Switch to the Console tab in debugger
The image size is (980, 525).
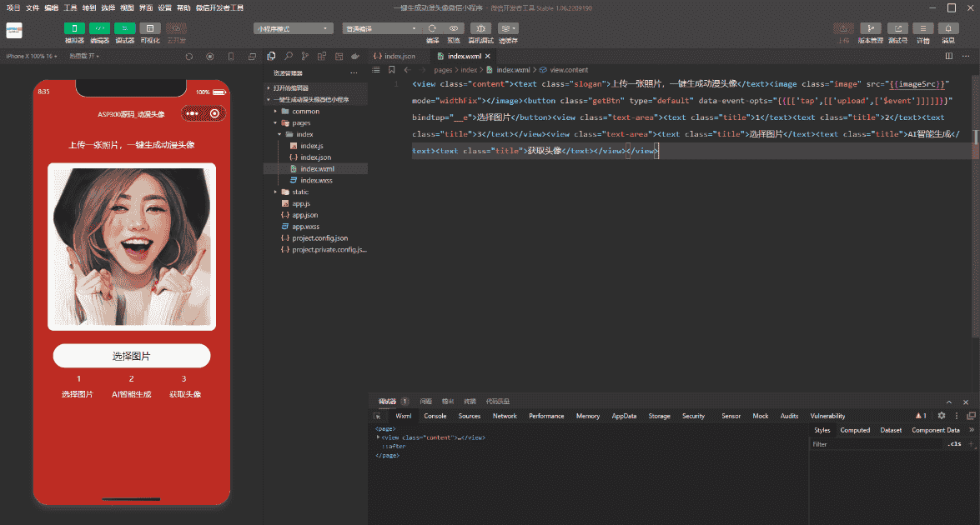pos(435,416)
